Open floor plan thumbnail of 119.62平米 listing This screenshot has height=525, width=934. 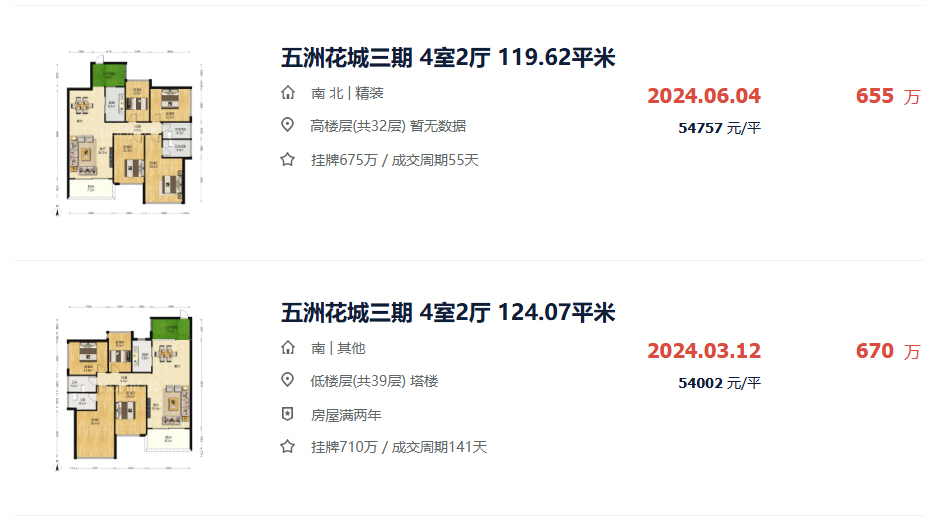[x=129, y=133]
